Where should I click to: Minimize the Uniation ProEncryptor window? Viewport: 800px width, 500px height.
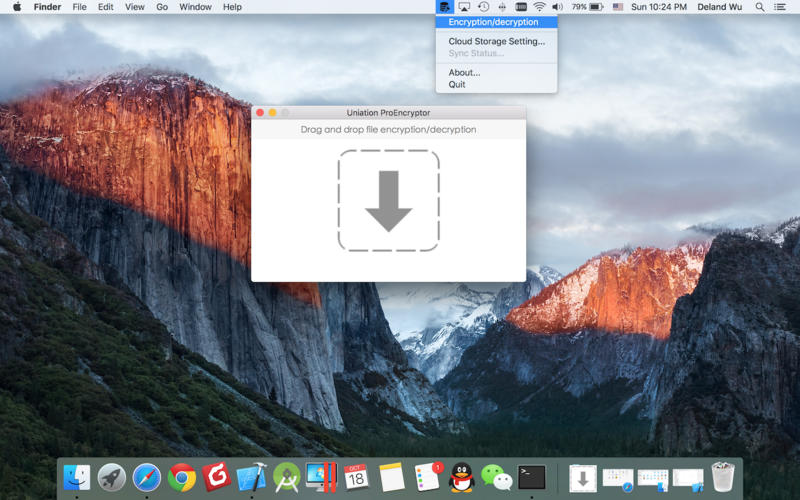(x=272, y=112)
